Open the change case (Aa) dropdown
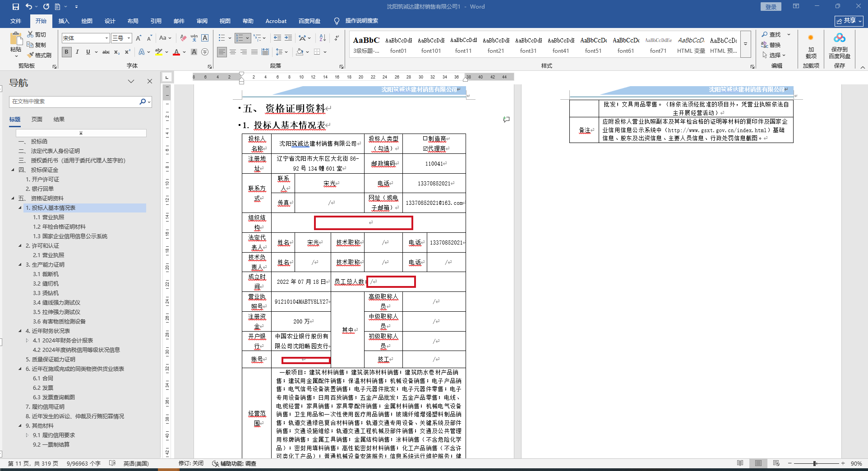 [165, 38]
